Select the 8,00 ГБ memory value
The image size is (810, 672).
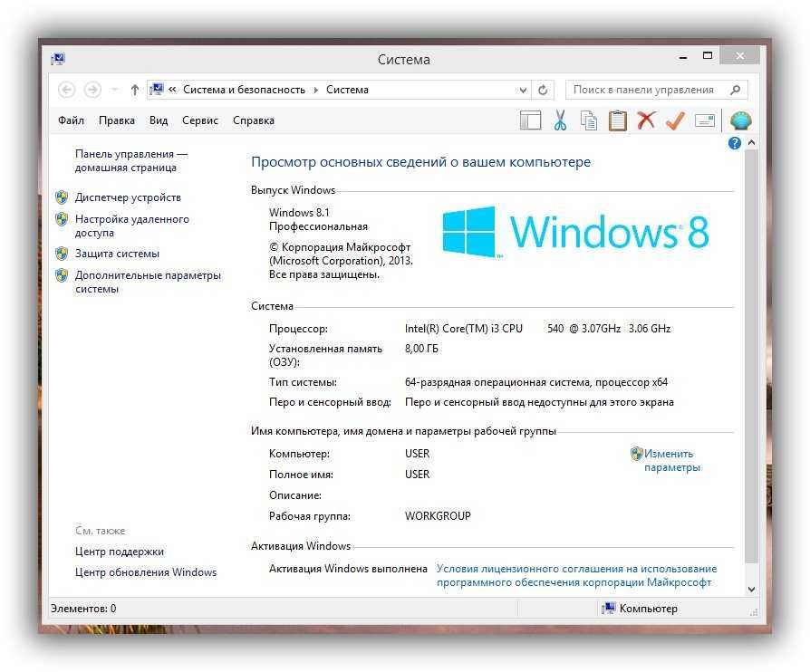[421, 349]
